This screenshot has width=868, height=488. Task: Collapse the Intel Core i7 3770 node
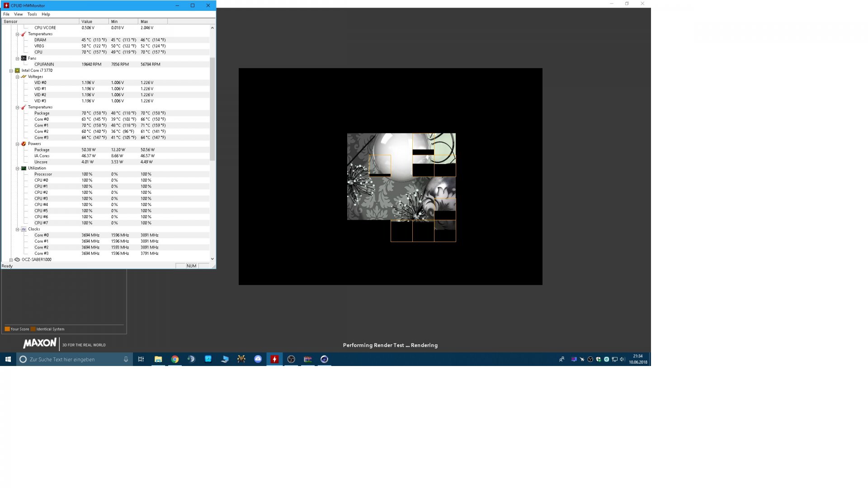[11, 70]
